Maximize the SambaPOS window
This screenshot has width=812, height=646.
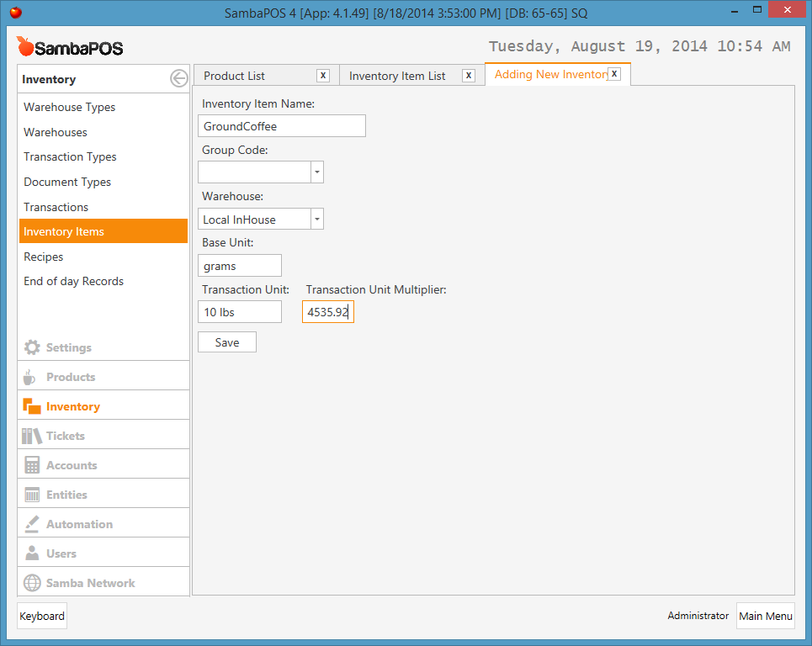click(757, 10)
